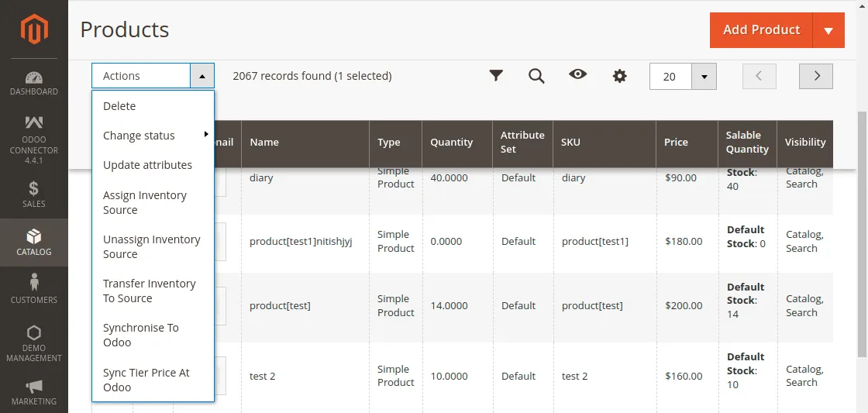
Task: Open the Demo Management sidebar menu
Action: tap(34, 342)
